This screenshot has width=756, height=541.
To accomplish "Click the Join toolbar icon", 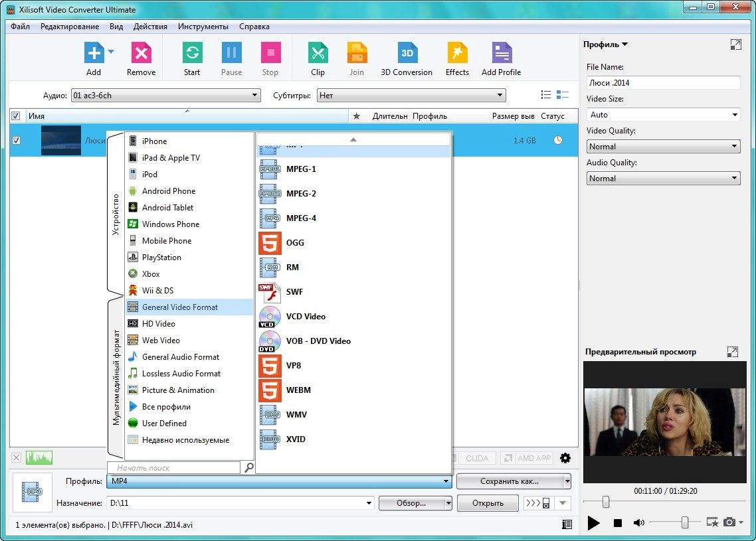I will (x=357, y=53).
